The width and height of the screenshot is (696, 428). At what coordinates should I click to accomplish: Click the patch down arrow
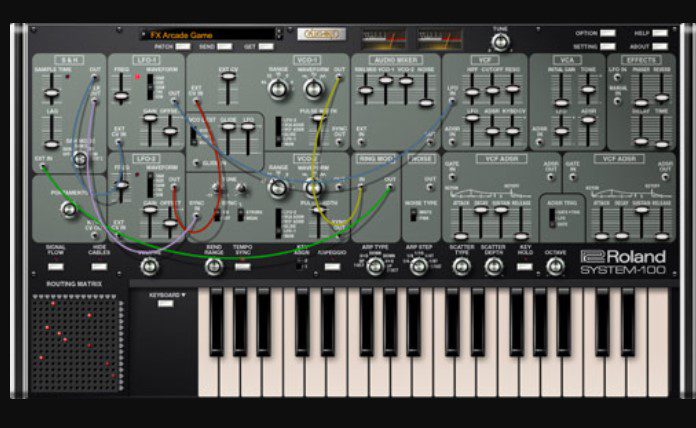point(279,37)
